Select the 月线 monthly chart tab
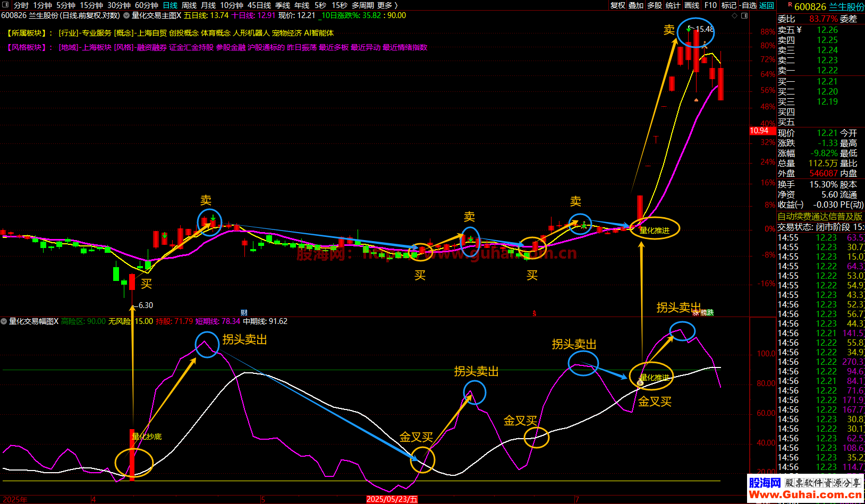The height and width of the screenshot is (504, 865). (208, 5)
